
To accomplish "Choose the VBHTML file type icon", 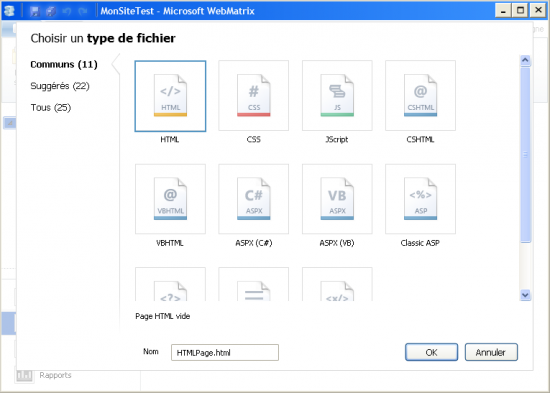I will coord(170,199).
